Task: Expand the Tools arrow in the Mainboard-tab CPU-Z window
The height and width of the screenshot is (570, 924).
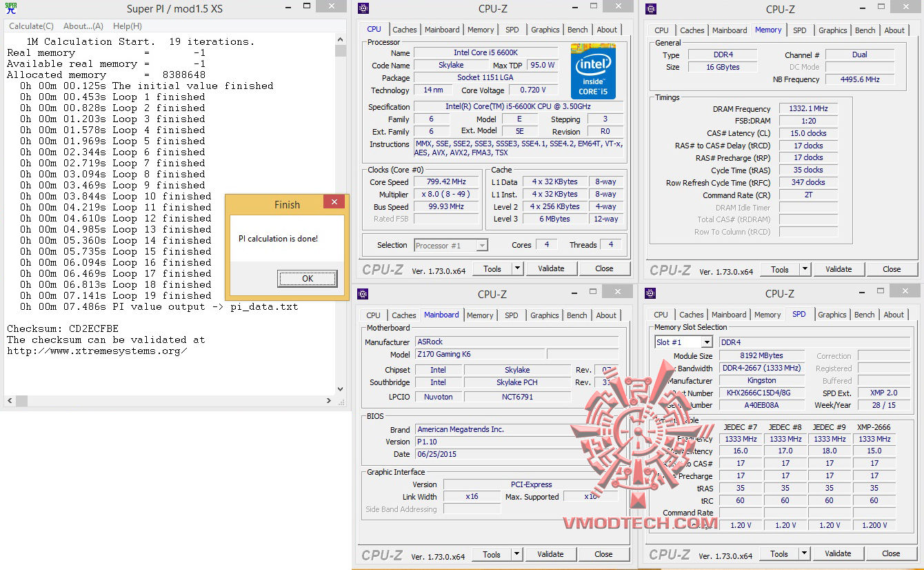Action: coord(516,554)
